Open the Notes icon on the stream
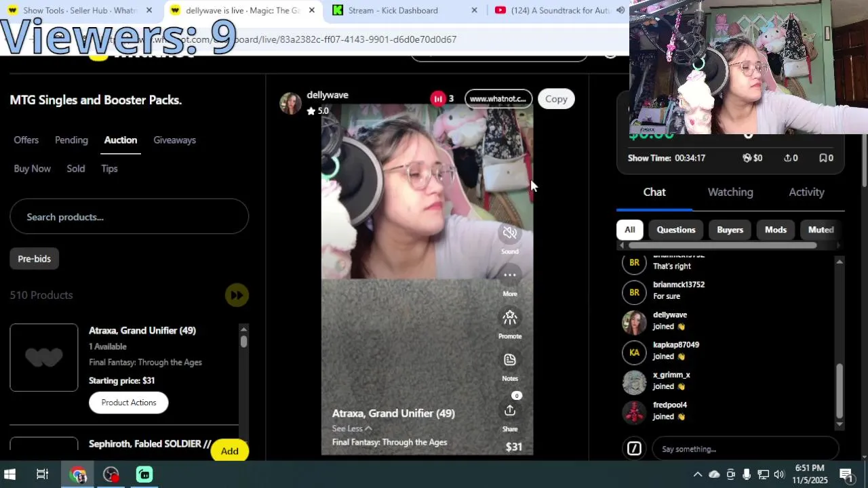 click(x=510, y=360)
